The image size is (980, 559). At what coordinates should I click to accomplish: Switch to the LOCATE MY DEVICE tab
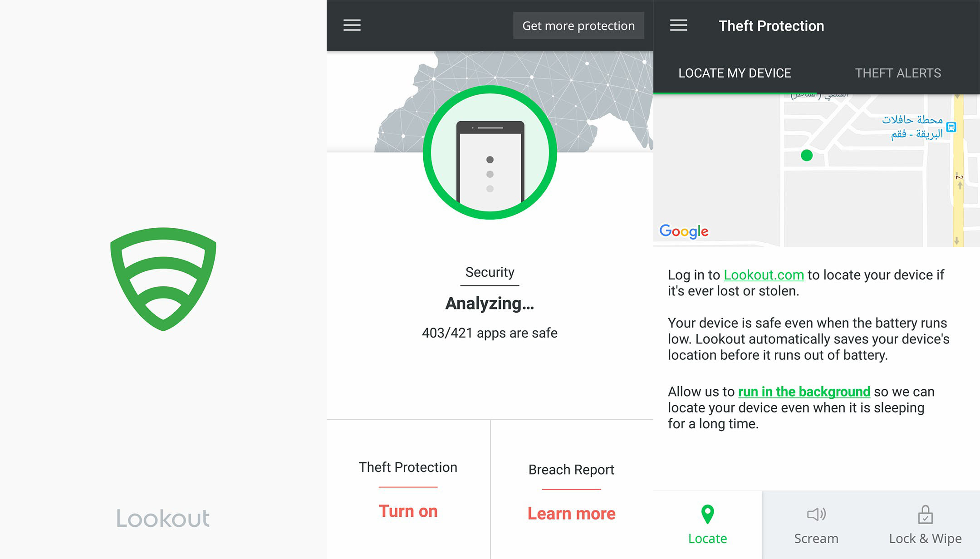[735, 73]
